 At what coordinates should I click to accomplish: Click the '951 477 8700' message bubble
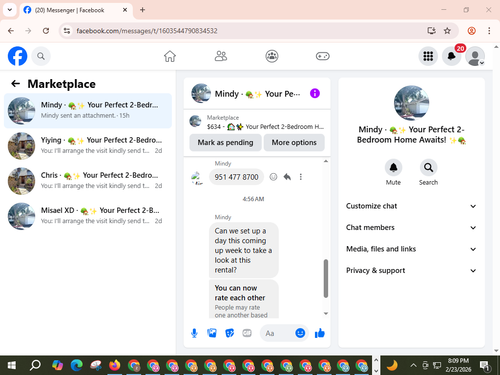[236, 177]
